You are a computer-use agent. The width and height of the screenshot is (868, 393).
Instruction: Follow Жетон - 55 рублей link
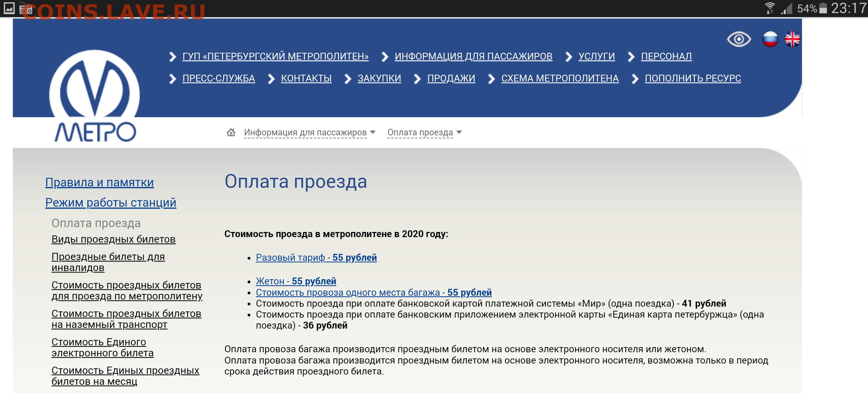coord(296,281)
